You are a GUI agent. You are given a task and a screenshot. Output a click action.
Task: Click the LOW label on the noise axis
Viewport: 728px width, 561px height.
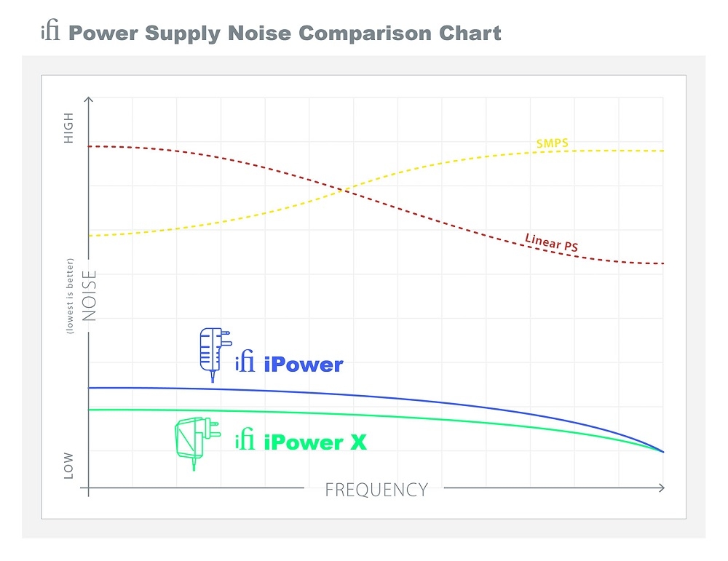[69, 466]
